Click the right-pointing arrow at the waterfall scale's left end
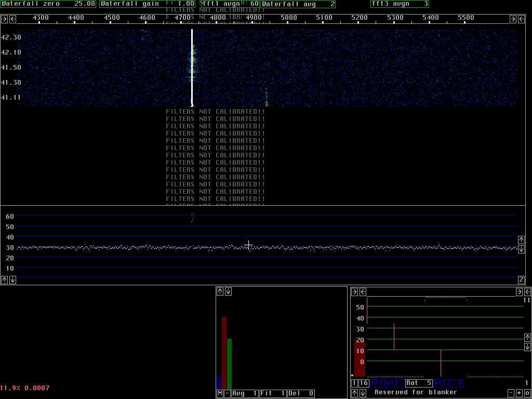Image resolution: width=532 pixels, height=399 pixels. click(x=4, y=19)
